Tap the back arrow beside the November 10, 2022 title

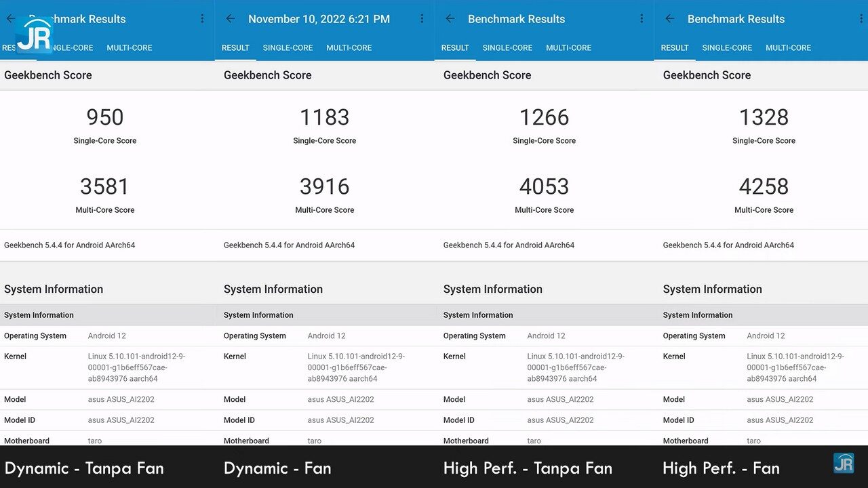pyautogui.click(x=231, y=19)
